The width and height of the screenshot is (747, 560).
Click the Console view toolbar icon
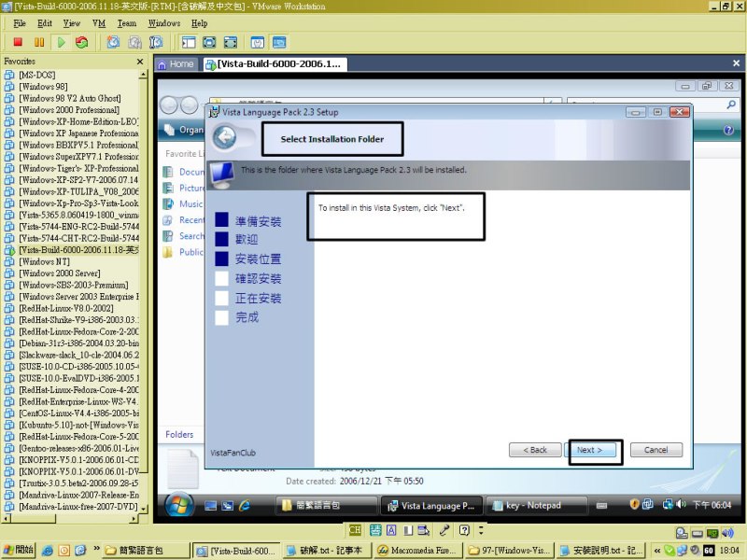tap(279, 42)
